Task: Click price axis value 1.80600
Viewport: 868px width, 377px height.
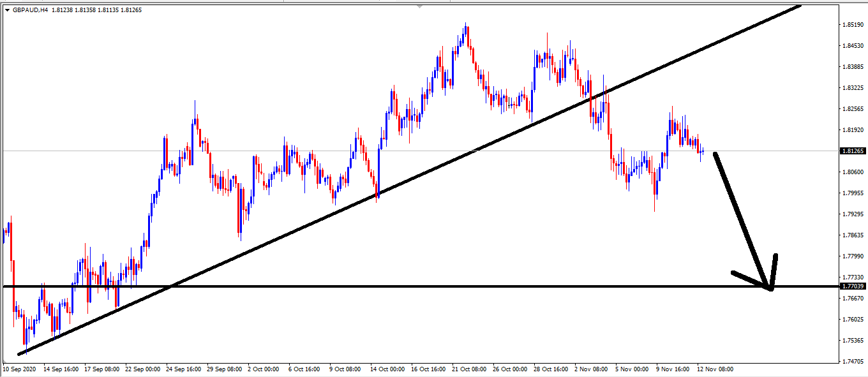Action: tap(853, 172)
